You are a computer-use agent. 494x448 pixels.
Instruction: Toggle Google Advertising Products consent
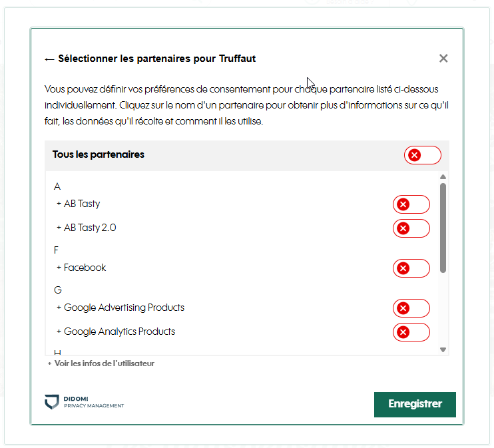pos(411,308)
